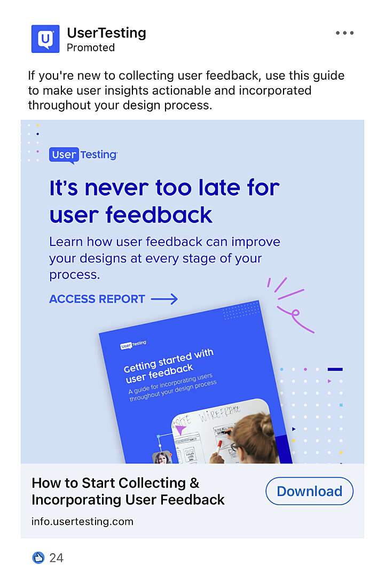The image size is (385, 588).
Task: Click the Promoted label under UserTesting
Action: click(91, 48)
